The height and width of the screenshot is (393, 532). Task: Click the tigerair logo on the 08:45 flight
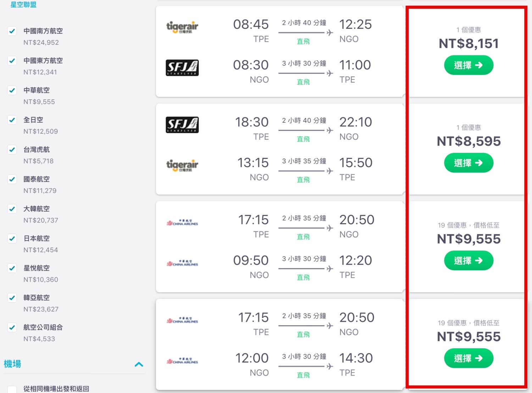pos(182,27)
